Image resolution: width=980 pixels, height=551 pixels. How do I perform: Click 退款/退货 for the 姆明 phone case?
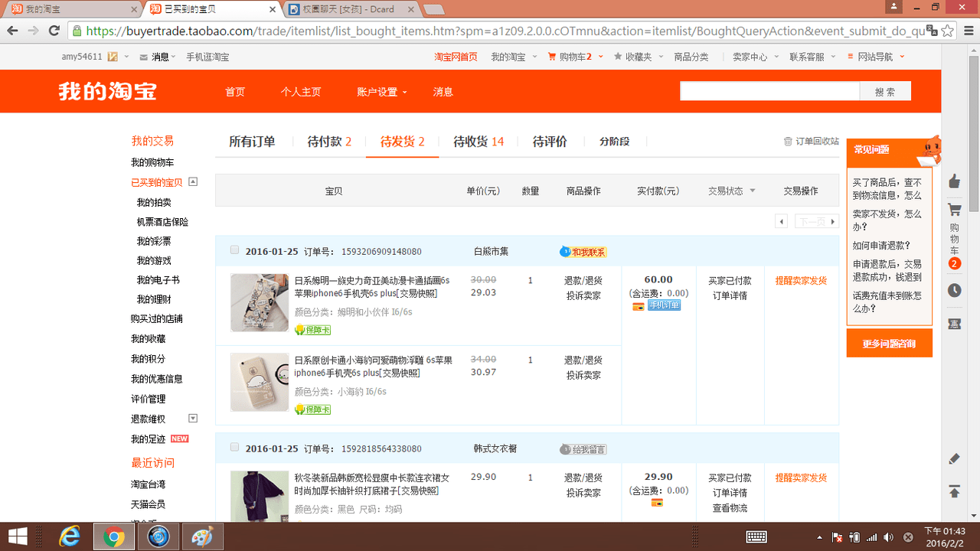583,281
